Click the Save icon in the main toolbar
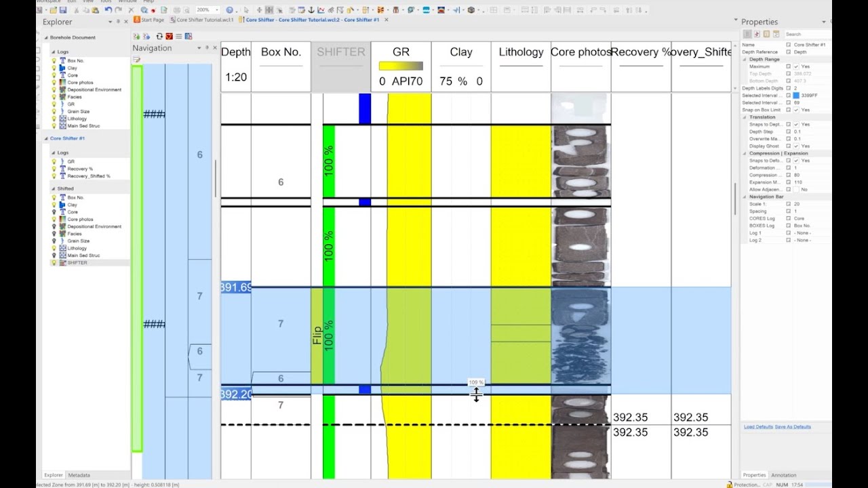 pyautogui.click(x=63, y=10)
